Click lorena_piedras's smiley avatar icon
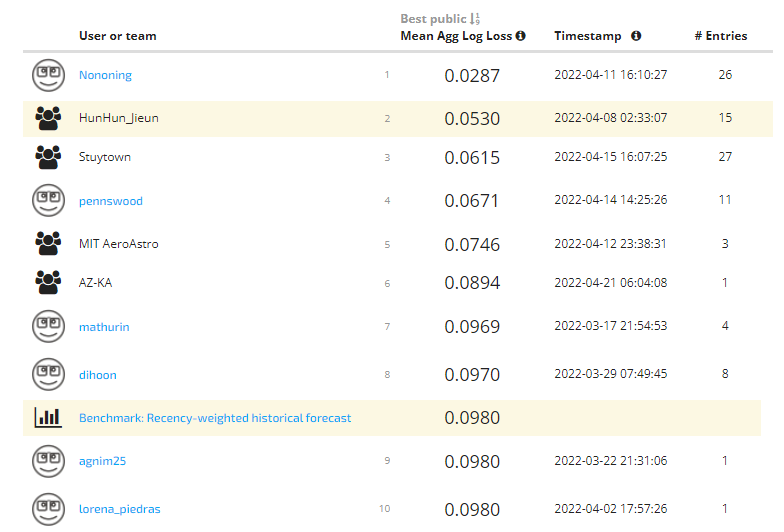This screenshot has height=532, width=784. tap(48, 510)
